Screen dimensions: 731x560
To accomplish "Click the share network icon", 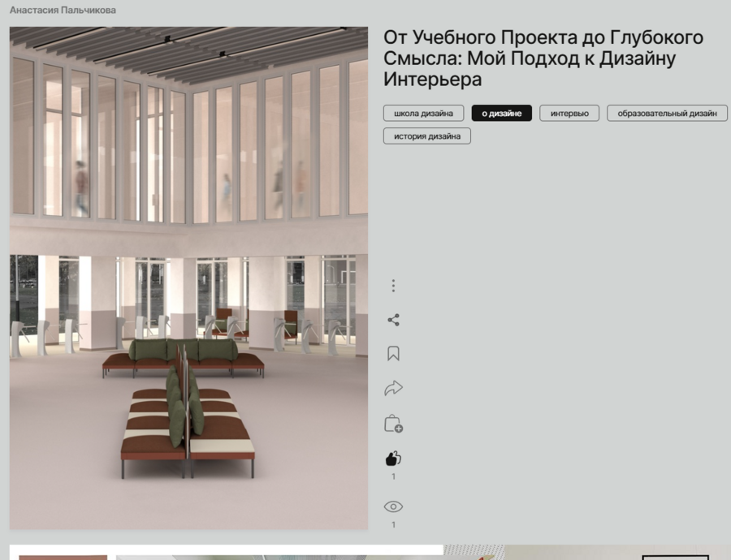I will (393, 320).
